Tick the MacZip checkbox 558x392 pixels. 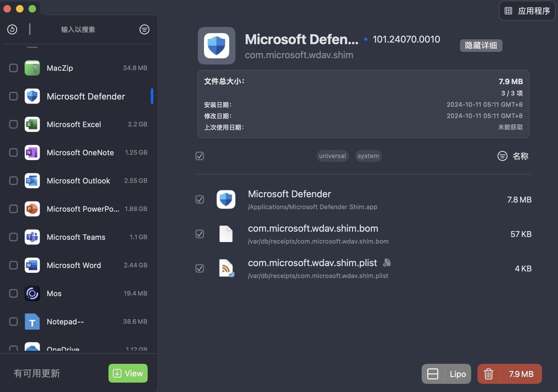[13, 68]
